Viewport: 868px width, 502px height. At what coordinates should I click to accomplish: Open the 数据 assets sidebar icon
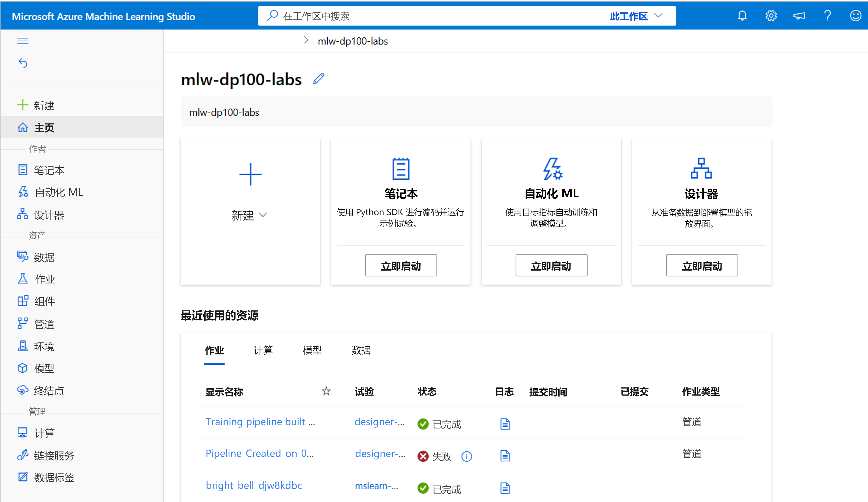point(44,257)
